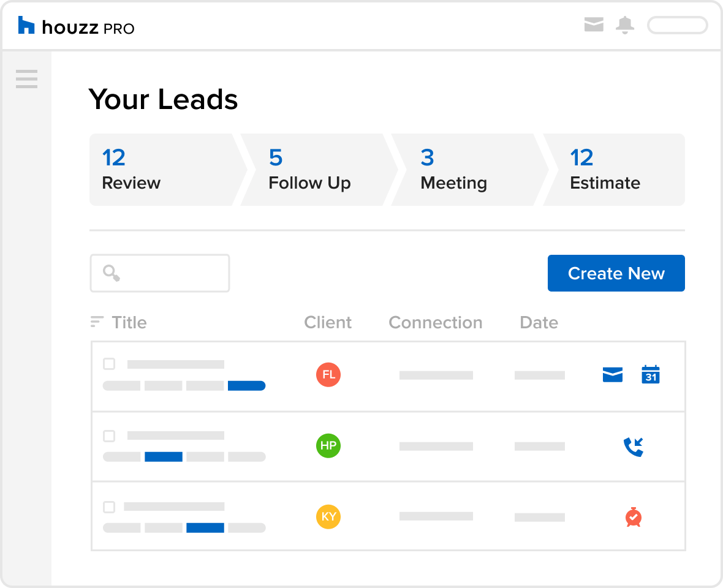Open the hamburger sidebar menu
This screenshot has width=723, height=588.
click(x=26, y=79)
